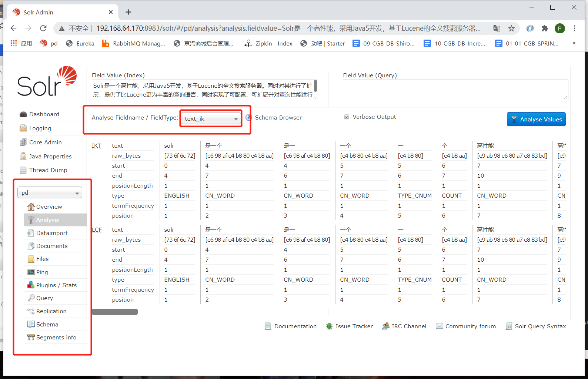This screenshot has height=379, width=588.
Task: Click the Schema Browser help icon
Action: tap(249, 118)
